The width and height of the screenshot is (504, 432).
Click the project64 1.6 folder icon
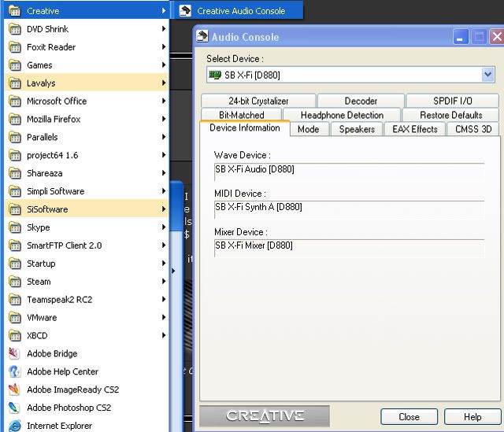(x=14, y=155)
